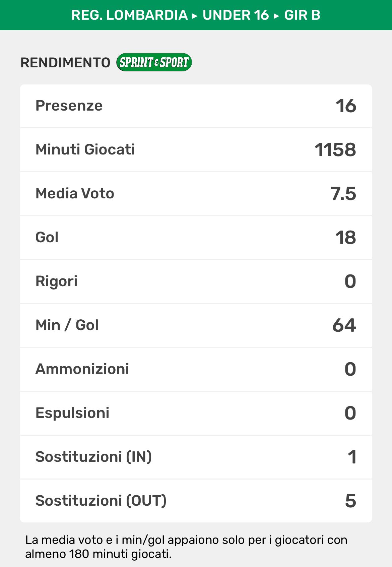392x567 pixels.
Task: Select UNDER 16 in the header breadcrumb
Action: coord(236,15)
